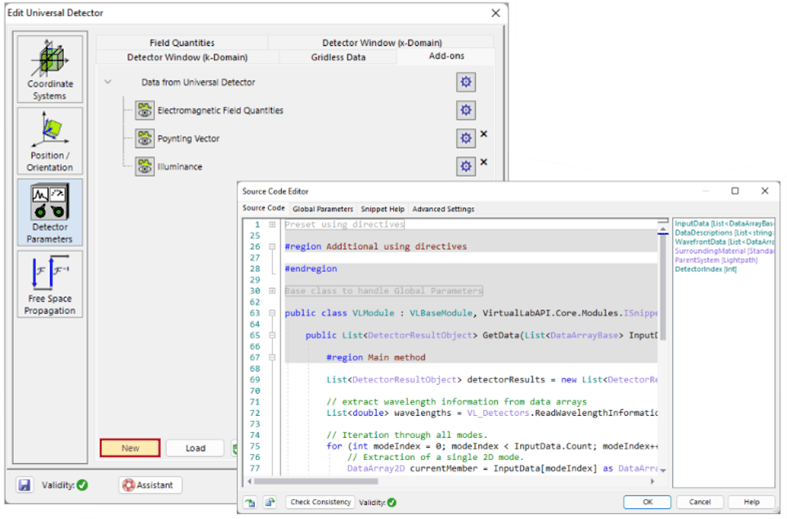Click the gear icon for Electromagnetic Field Quantities
787x519 pixels.
465,110
